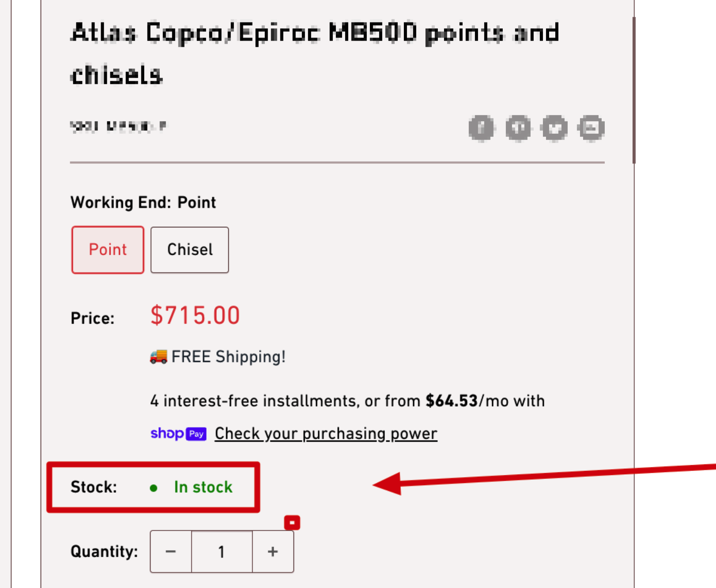
Task: Share product on Pinterest
Action: coord(518,128)
